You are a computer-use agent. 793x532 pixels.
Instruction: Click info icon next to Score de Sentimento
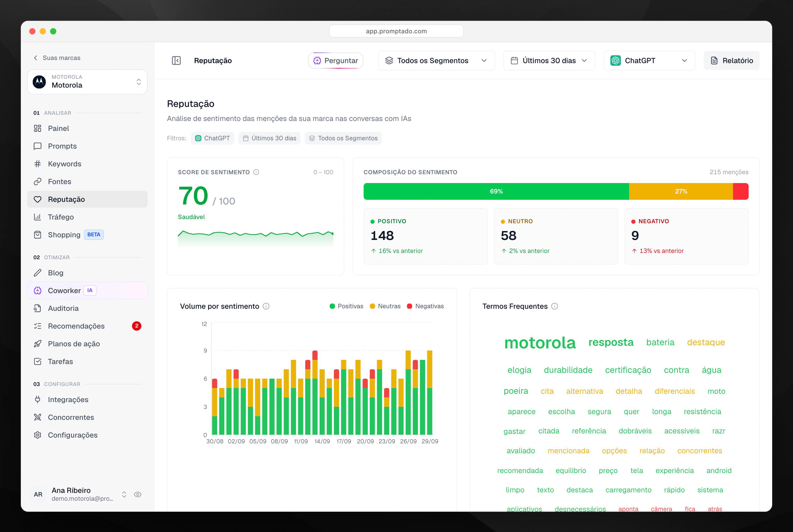tap(256, 172)
